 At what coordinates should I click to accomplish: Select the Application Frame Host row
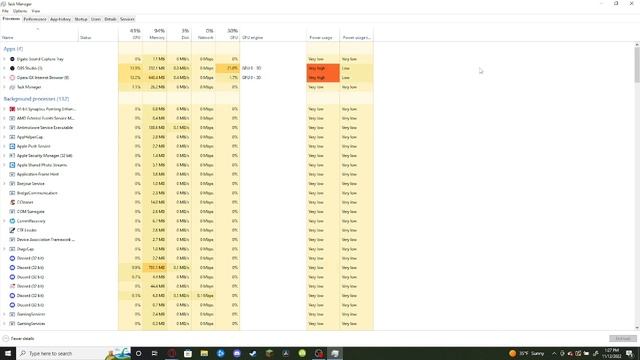coord(187,174)
